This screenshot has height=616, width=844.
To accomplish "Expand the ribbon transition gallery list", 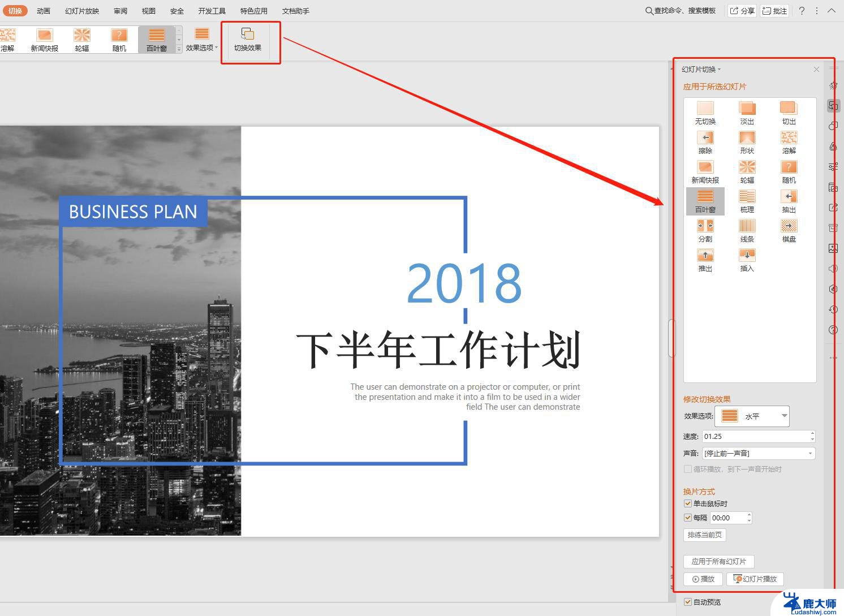I will tap(179, 49).
